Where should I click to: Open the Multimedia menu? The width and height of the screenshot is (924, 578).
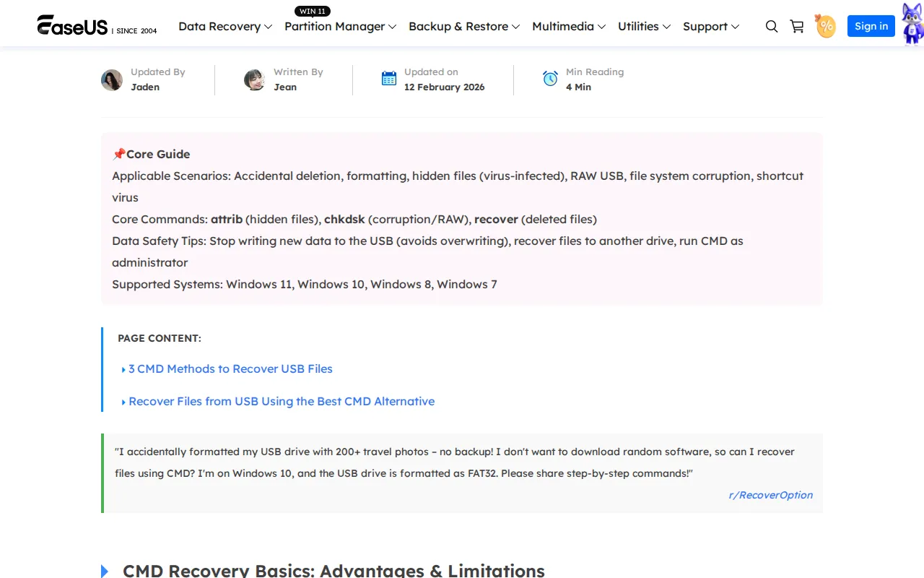tap(568, 27)
